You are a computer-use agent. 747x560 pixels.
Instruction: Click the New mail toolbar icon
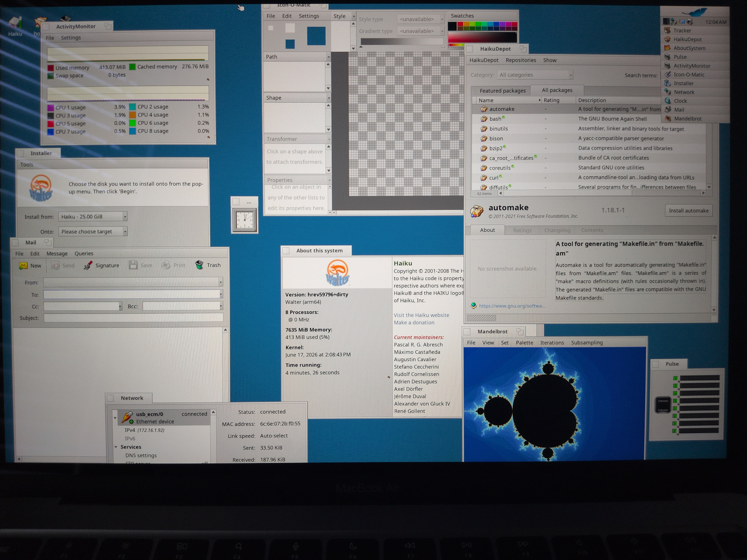(23, 266)
